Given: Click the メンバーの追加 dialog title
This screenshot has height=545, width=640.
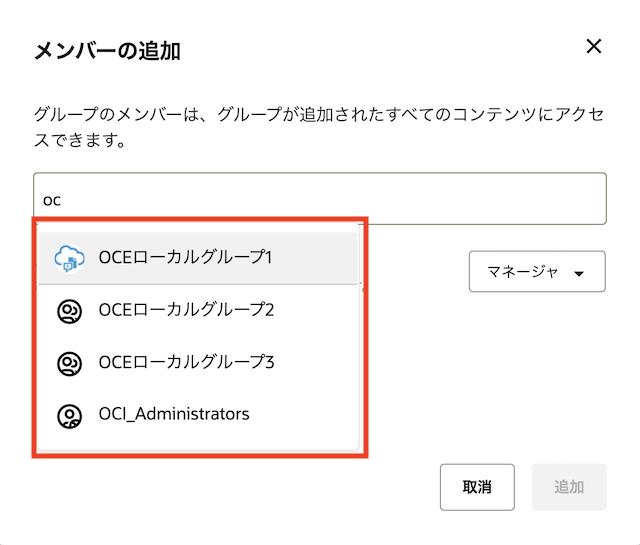Looking at the screenshot, I should click(107, 50).
